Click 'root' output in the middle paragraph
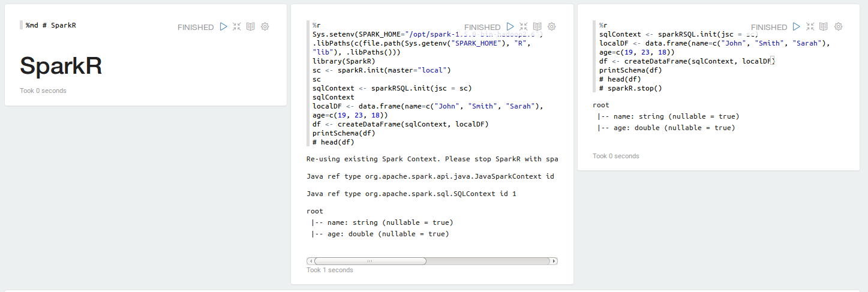Screen dimensions: 868x292 (315, 212)
